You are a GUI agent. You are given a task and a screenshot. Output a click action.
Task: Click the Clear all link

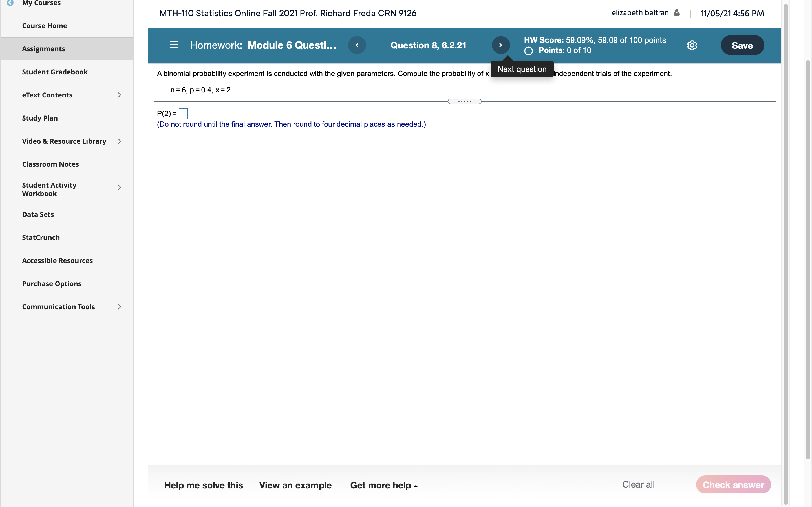click(x=638, y=484)
